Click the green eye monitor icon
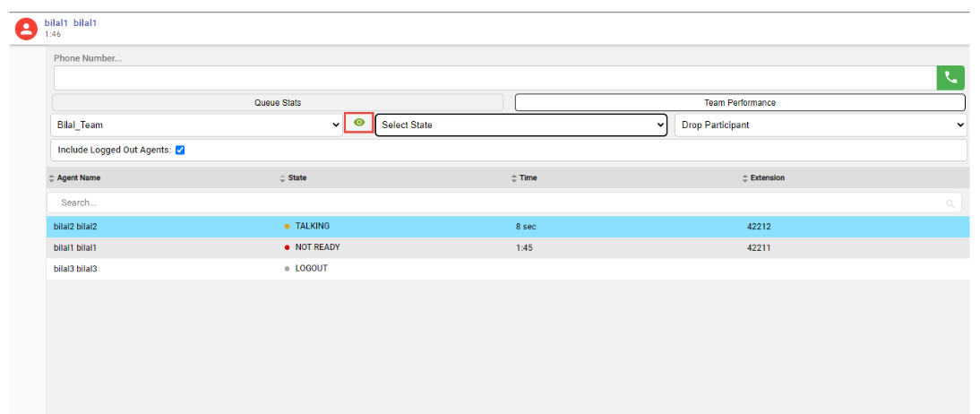 click(359, 123)
